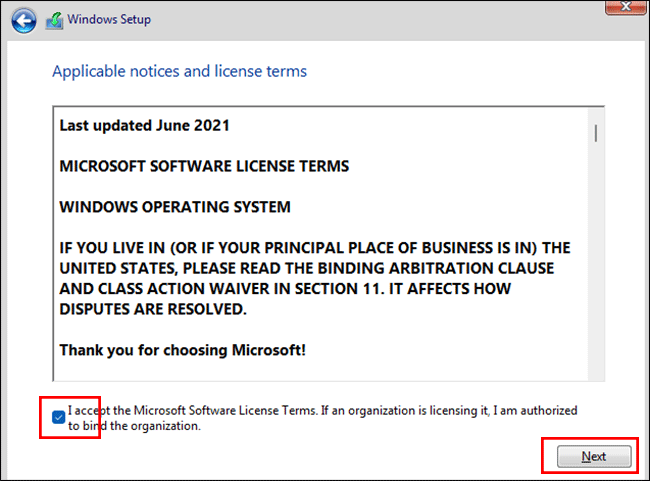Image resolution: width=650 pixels, height=481 pixels.
Task: Close the Windows Setup window
Action: point(626,6)
